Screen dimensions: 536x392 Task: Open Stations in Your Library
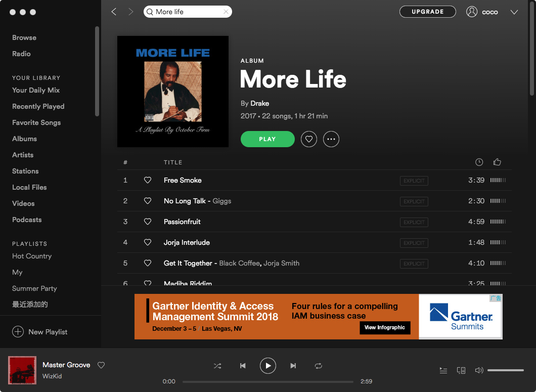coord(25,171)
